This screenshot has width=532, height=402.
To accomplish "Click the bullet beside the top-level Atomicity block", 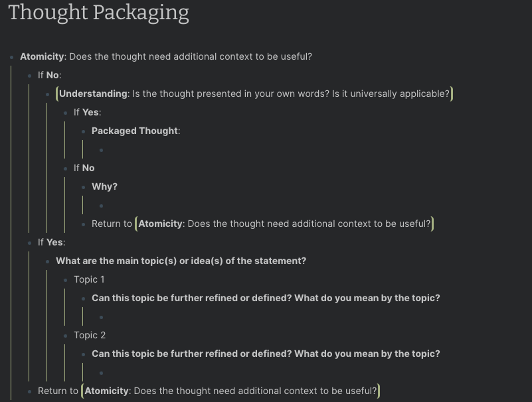I will coord(12,57).
